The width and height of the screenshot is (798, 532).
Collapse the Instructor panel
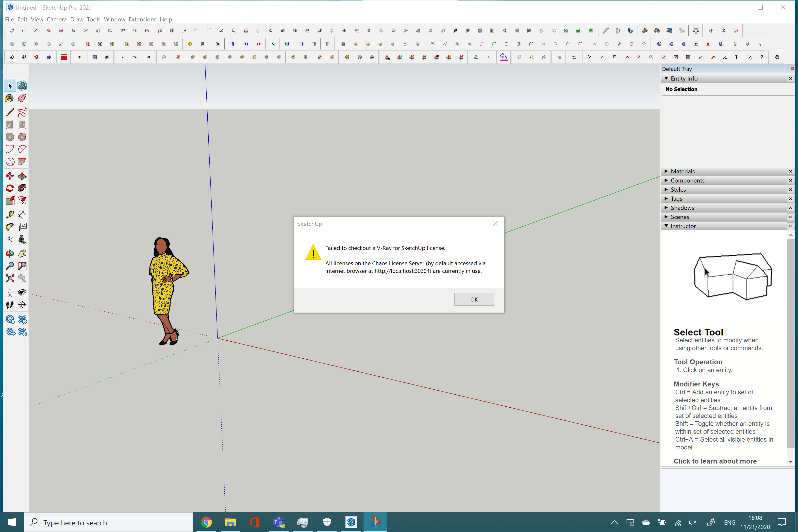[x=666, y=226]
